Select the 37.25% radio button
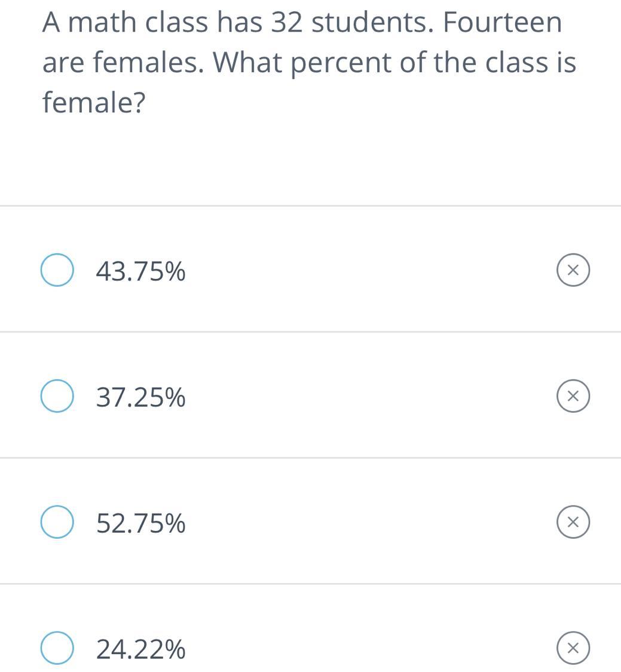Screen dimensions: 621x672 click(x=57, y=396)
